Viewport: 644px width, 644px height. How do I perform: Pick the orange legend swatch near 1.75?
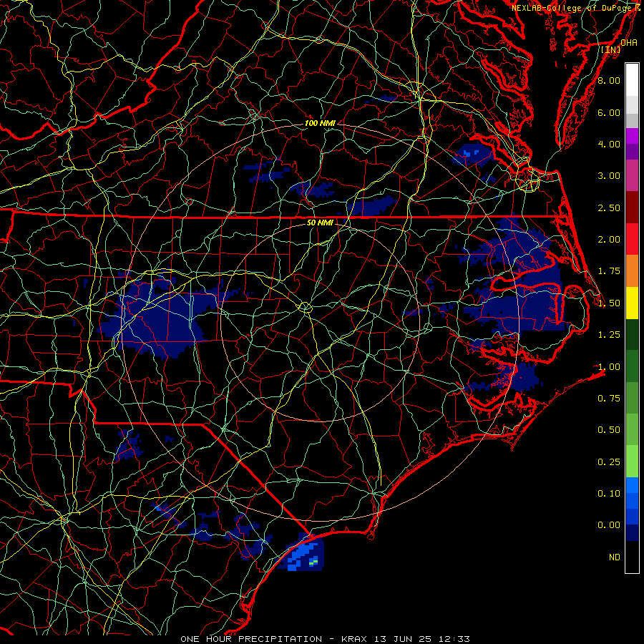pyautogui.click(x=632, y=271)
